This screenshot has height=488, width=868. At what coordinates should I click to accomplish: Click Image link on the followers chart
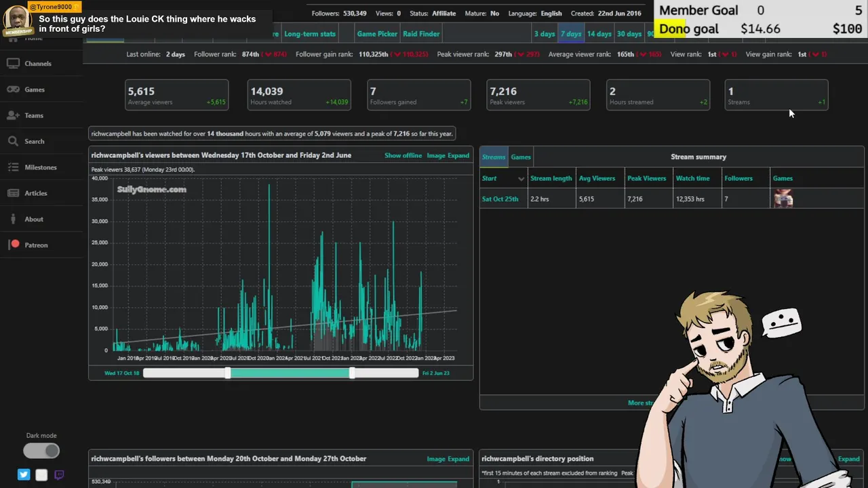[x=436, y=459]
